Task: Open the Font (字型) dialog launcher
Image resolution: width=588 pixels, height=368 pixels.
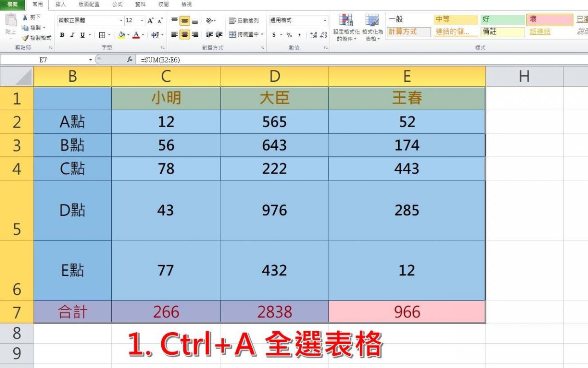Action: (163, 48)
